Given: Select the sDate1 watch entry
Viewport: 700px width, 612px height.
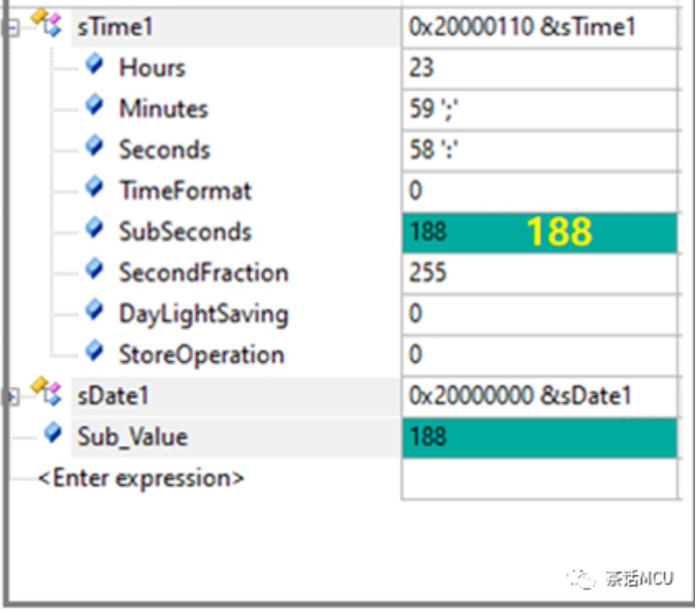Looking at the screenshot, I should tap(112, 396).
